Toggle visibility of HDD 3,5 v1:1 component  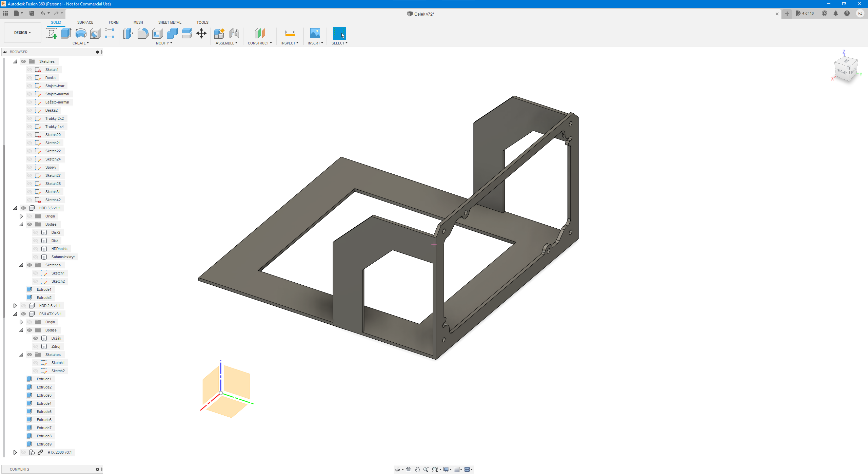pos(23,208)
